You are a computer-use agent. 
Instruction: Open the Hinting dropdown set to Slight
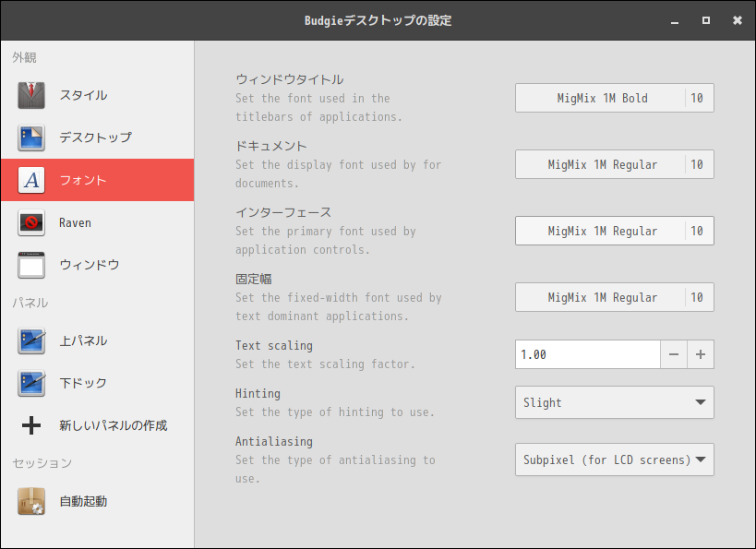pos(614,402)
